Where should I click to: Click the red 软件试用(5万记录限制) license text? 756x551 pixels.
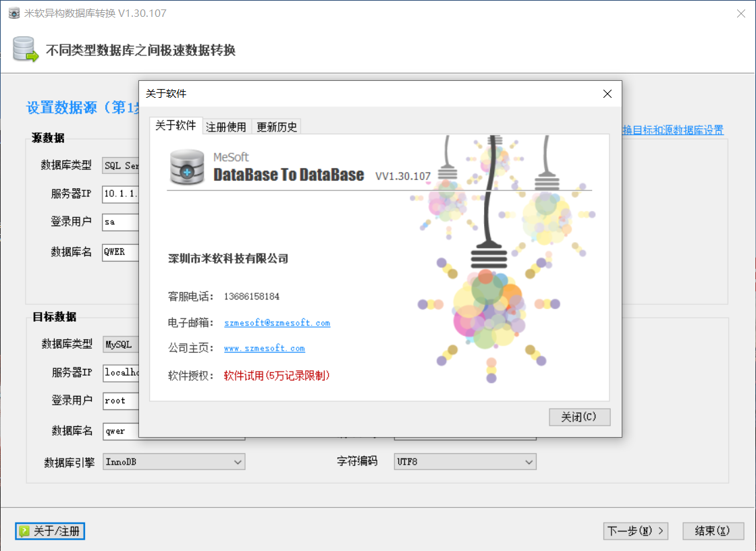[x=277, y=375]
